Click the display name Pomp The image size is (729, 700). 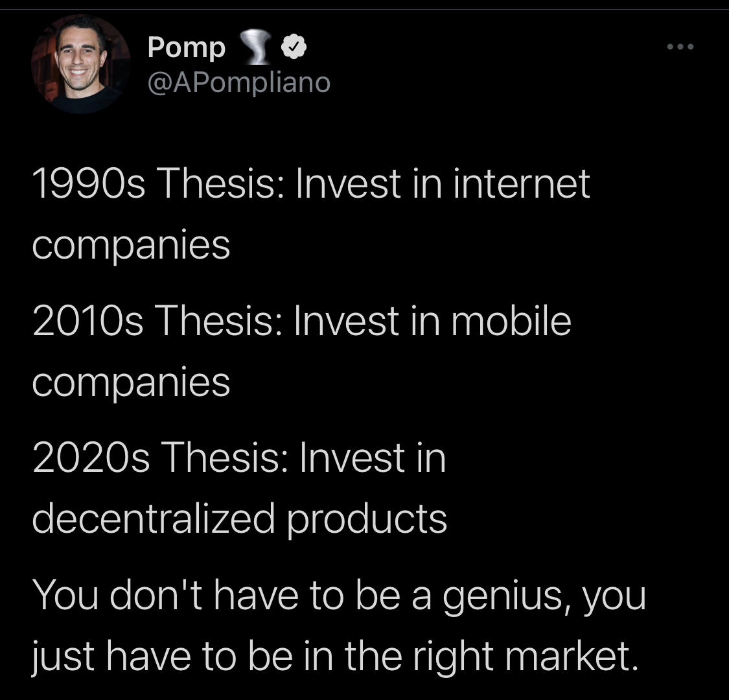pos(187,47)
